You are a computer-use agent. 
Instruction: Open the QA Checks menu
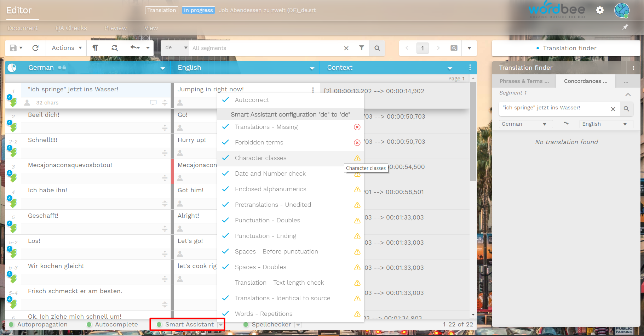[71, 28]
